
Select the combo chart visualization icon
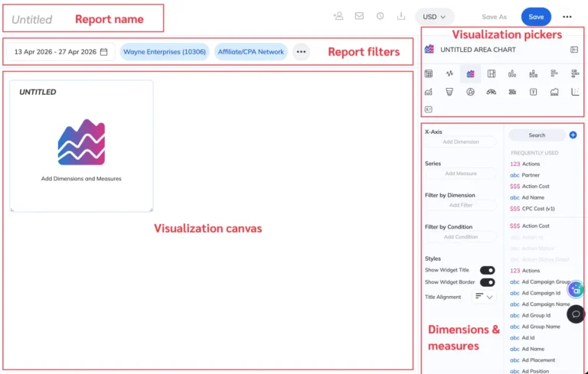coord(429,92)
